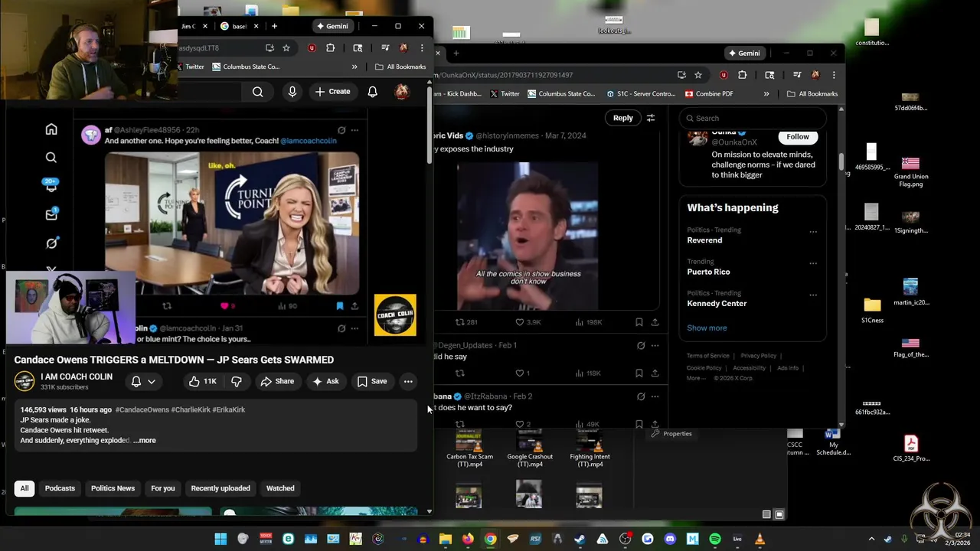Open the X sidebar search (magnifier) icon
The height and width of the screenshot is (551, 980).
point(51,158)
